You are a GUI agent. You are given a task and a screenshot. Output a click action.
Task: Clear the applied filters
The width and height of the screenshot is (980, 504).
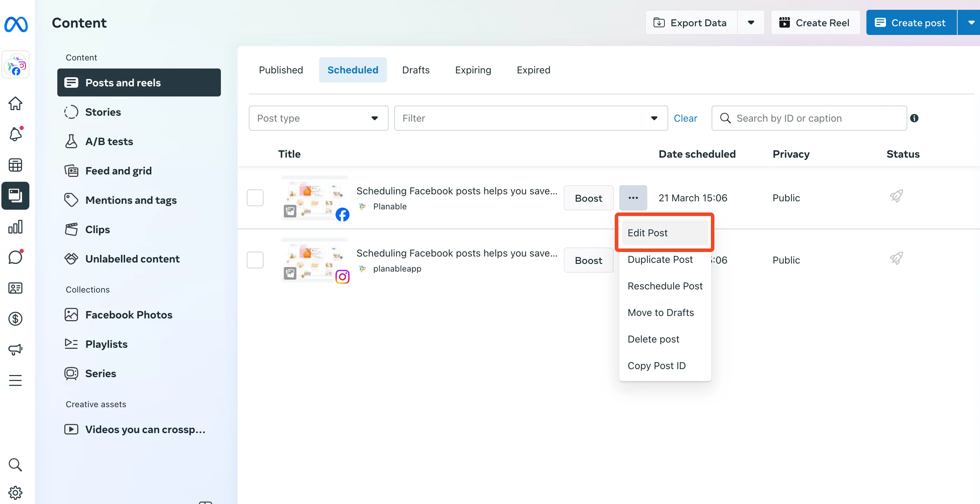pyautogui.click(x=685, y=118)
